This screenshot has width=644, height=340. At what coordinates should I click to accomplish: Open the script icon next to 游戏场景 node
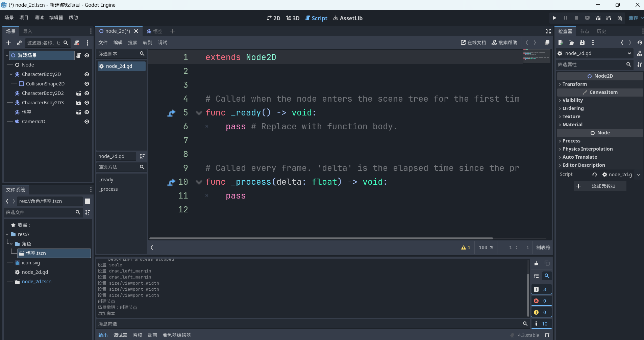click(79, 55)
